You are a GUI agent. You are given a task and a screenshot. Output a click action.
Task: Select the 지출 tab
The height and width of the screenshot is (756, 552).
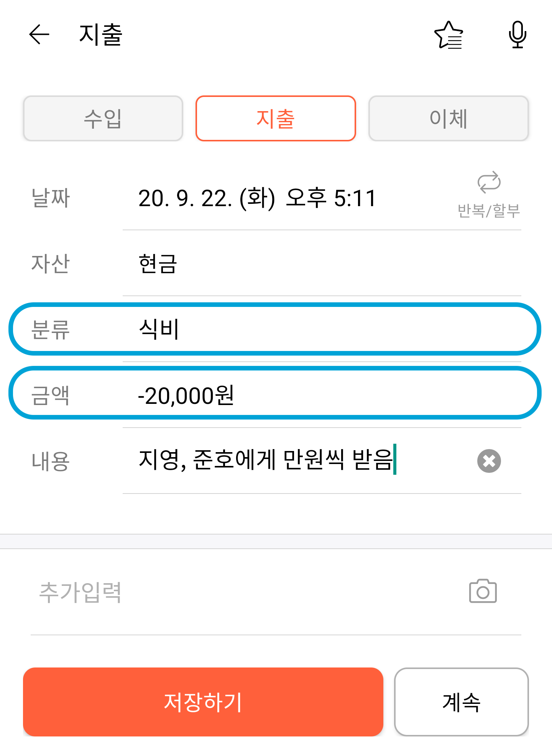(x=276, y=118)
